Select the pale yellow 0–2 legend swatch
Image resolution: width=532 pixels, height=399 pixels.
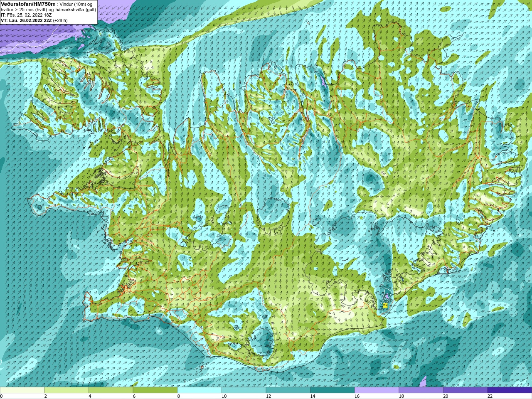pyautogui.click(x=22, y=390)
